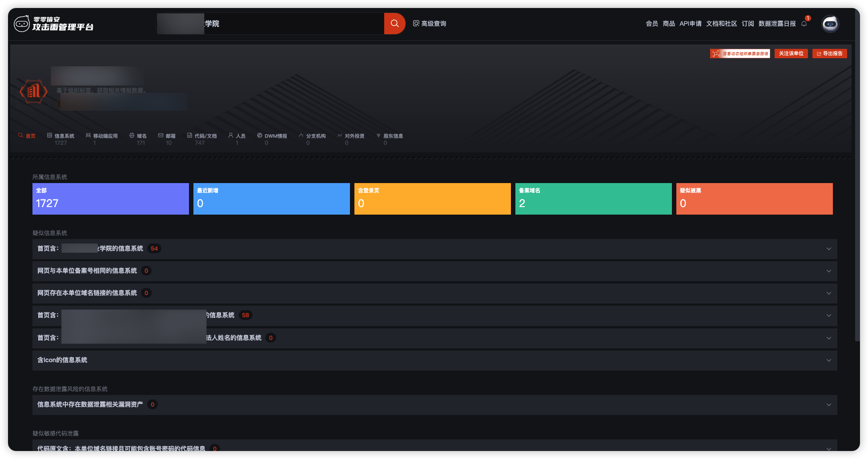Expand the 网页存在本单位域名链接的信息系统 row

click(x=434, y=293)
